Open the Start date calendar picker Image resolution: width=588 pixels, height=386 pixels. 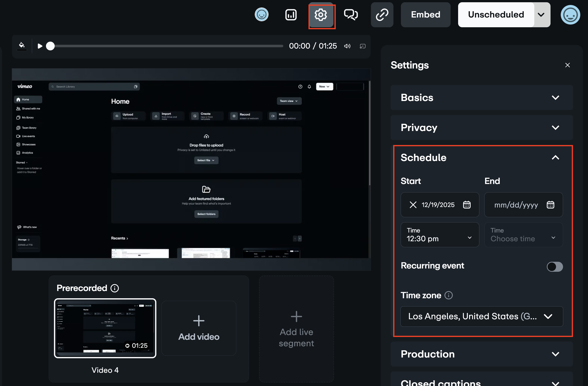coord(467,205)
